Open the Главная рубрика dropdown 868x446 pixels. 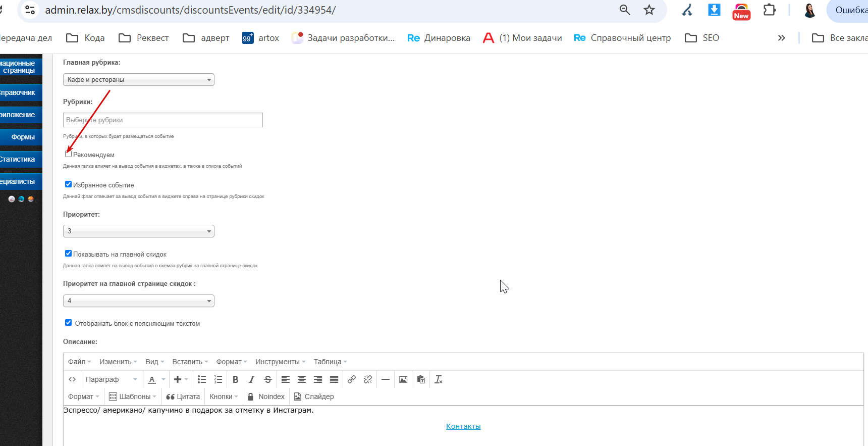pos(139,80)
